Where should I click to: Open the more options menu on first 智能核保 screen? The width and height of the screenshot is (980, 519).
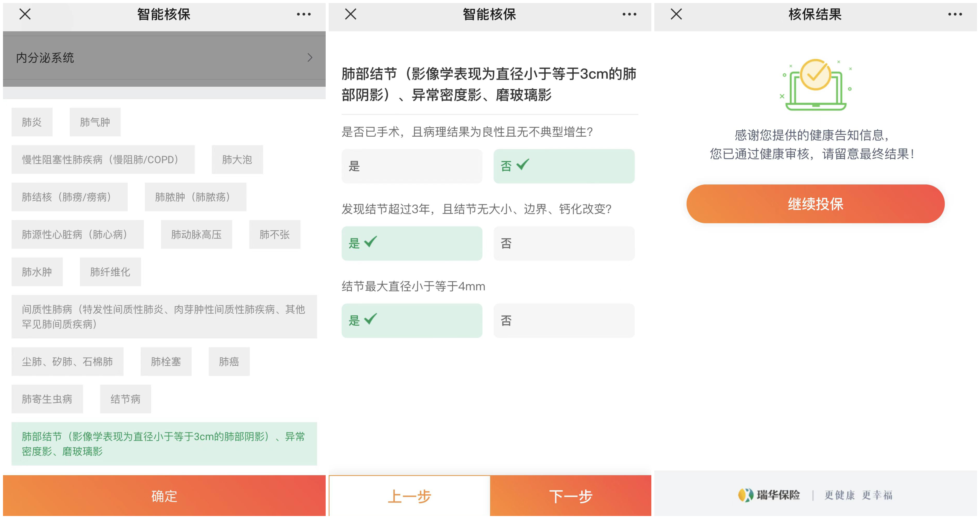tap(304, 14)
